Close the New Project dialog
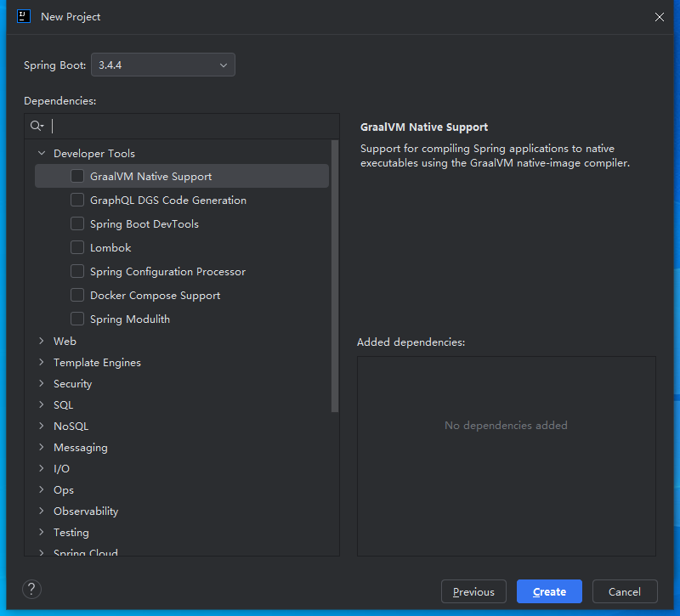This screenshot has height=616, width=680. [660, 17]
